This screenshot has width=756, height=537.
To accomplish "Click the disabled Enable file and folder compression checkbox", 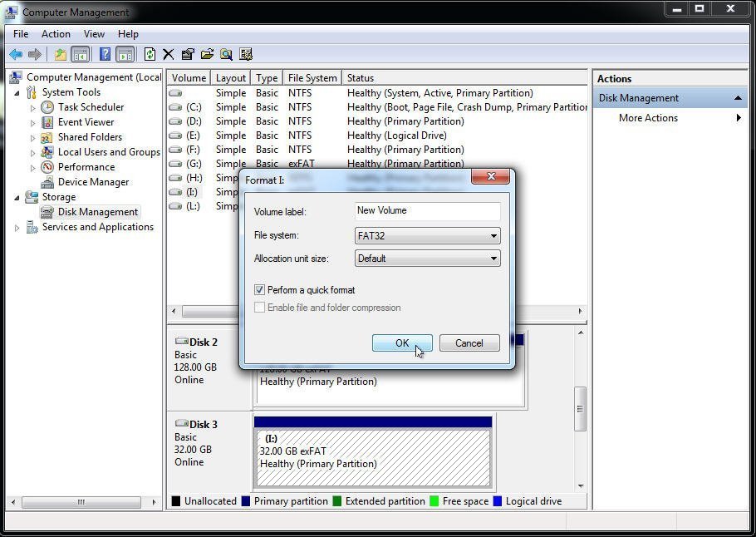I will pos(259,308).
